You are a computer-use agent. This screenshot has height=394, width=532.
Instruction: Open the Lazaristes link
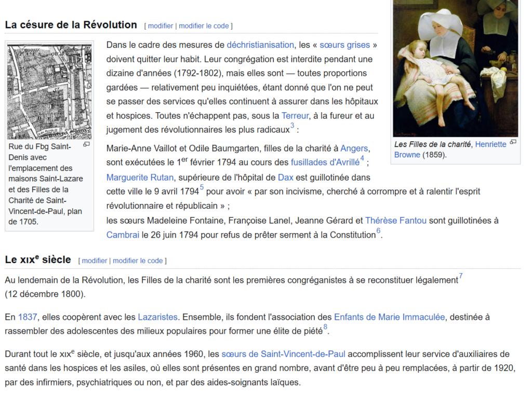click(x=157, y=317)
